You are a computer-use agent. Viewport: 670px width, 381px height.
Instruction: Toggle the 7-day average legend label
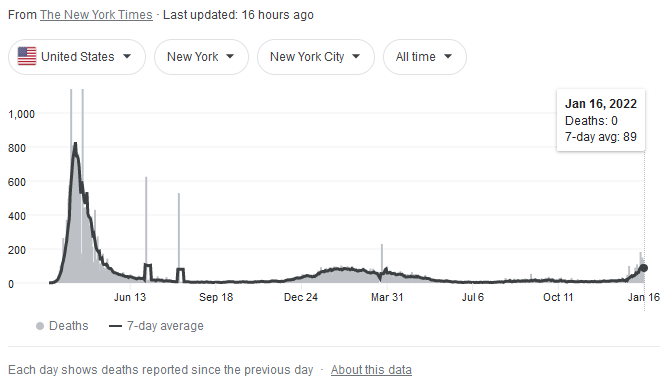point(165,326)
